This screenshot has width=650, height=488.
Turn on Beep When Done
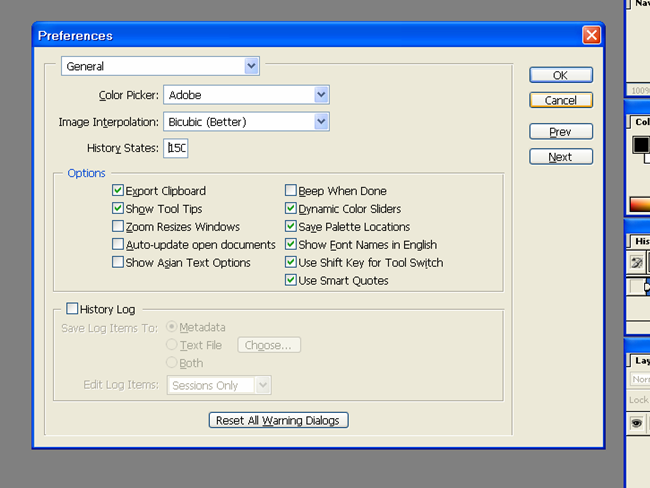[x=291, y=191]
